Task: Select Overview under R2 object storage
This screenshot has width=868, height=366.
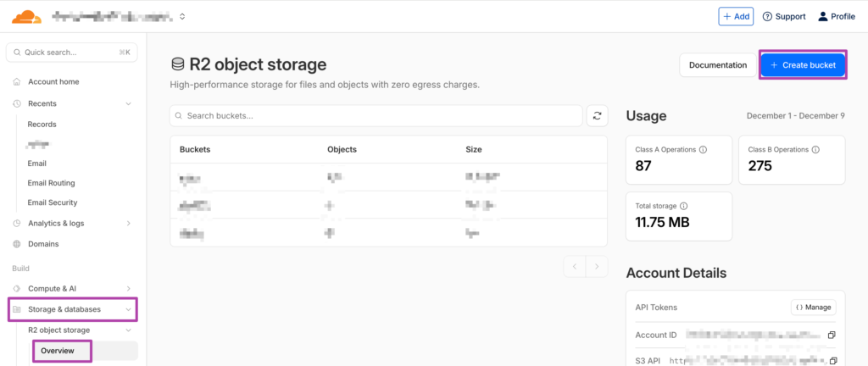Action: pos(58,351)
